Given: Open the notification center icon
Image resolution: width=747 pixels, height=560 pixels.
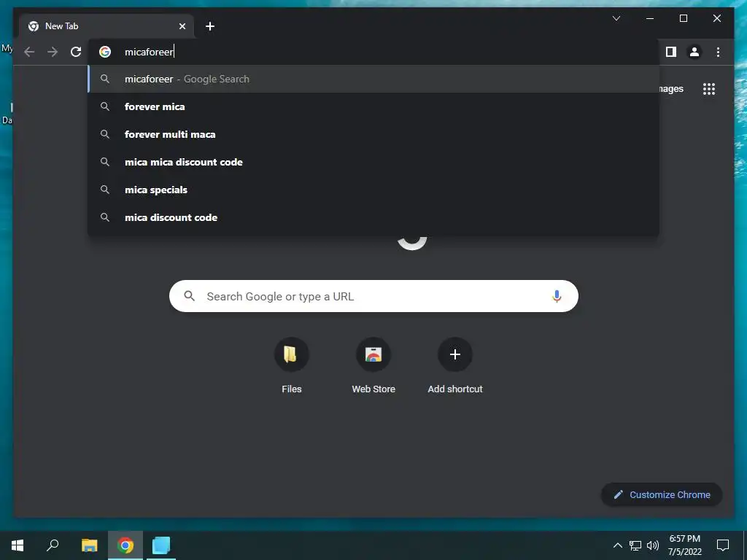Looking at the screenshot, I should click(x=723, y=545).
